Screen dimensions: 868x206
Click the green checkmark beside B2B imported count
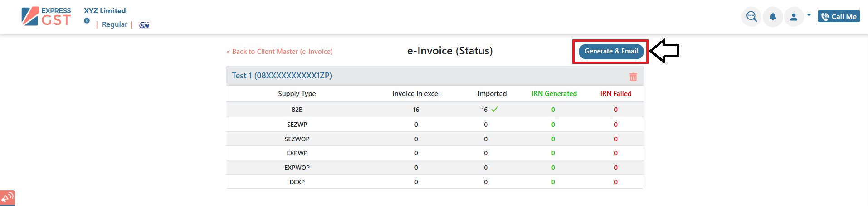[495, 109]
